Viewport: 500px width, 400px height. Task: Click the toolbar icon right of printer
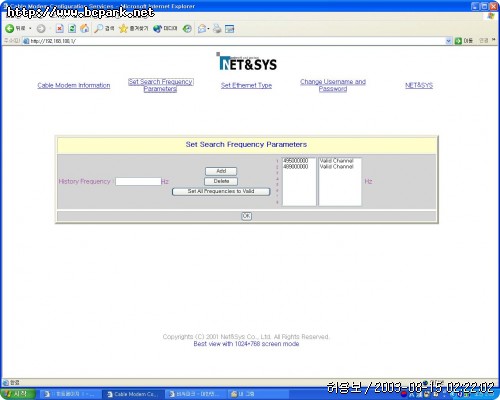pyautogui.click(x=230, y=29)
